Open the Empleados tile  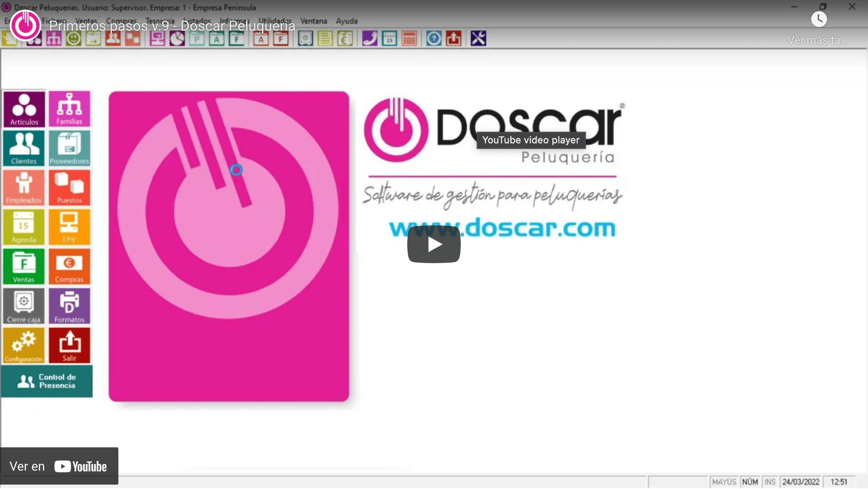pyautogui.click(x=24, y=188)
